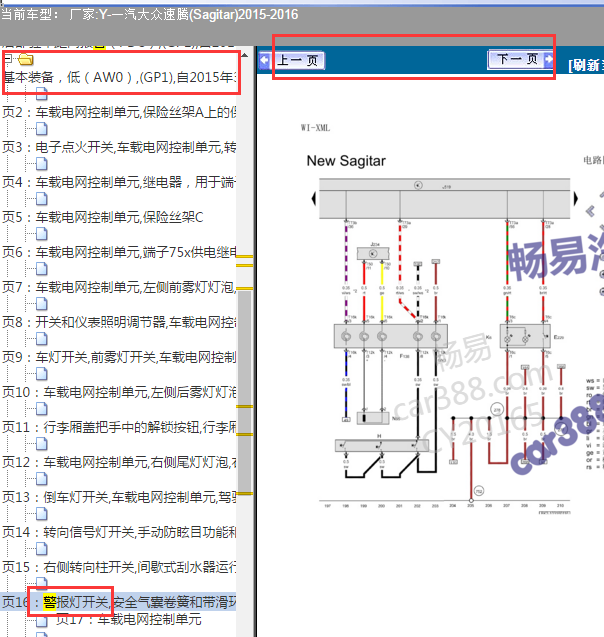
Task: Open 基本装备，低 (AW0) tree entry
Action: 119,77
